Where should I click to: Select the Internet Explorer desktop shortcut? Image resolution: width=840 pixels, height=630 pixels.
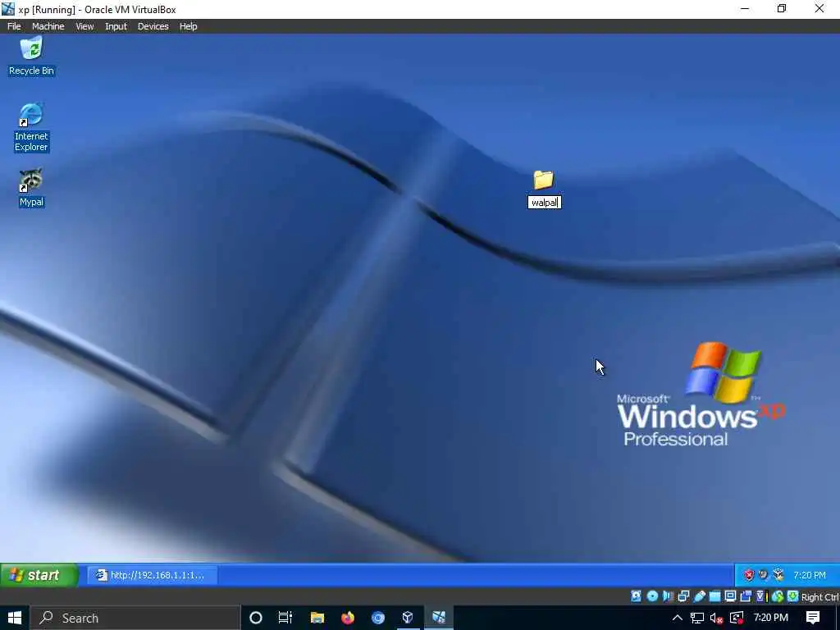tap(31, 127)
